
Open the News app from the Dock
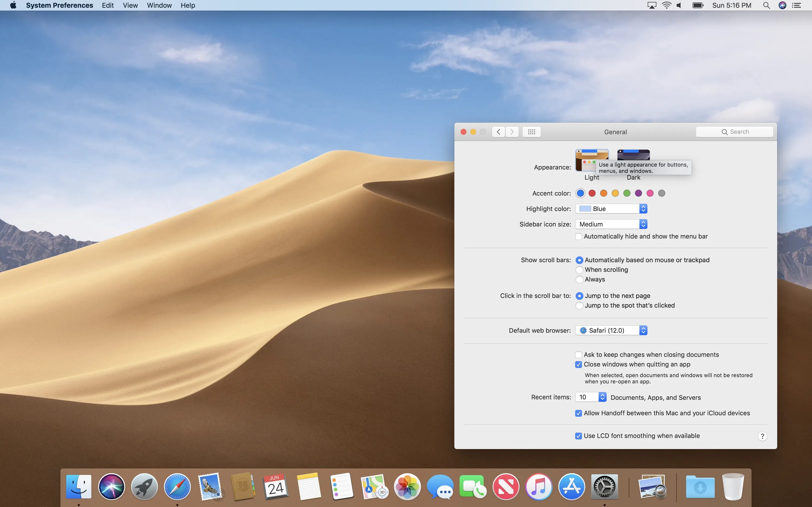(x=506, y=486)
